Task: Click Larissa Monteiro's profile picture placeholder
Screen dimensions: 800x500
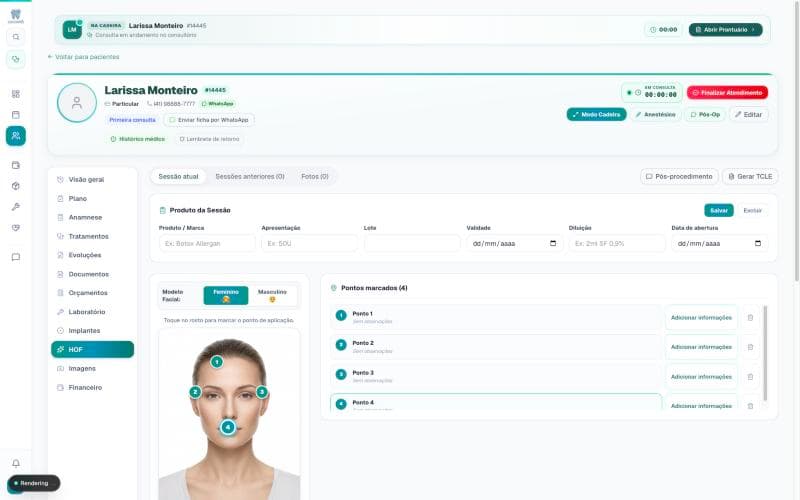Action: [77, 103]
